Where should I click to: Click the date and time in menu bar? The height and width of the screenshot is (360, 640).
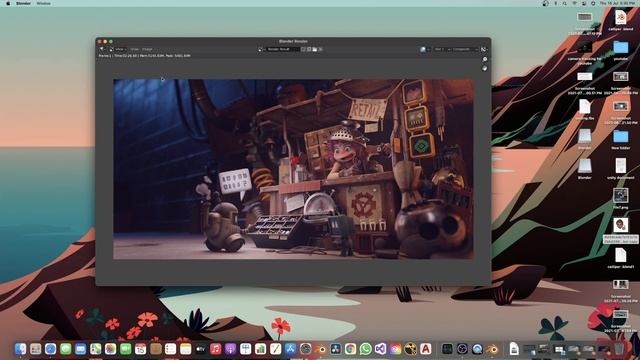pos(618,3)
